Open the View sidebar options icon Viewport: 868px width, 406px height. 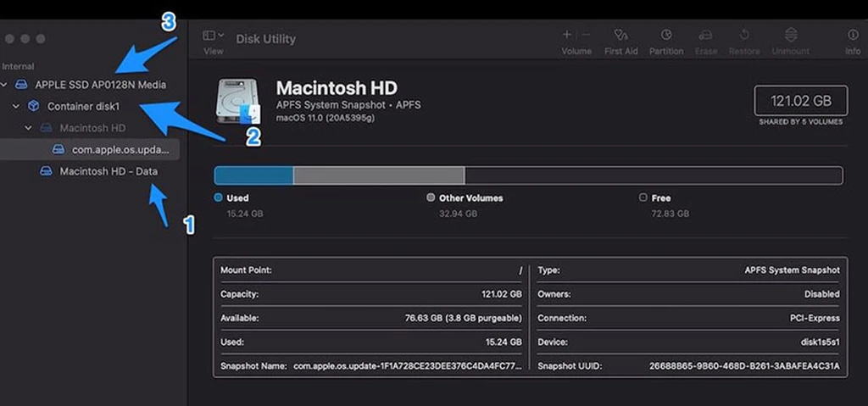tap(209, 36)
